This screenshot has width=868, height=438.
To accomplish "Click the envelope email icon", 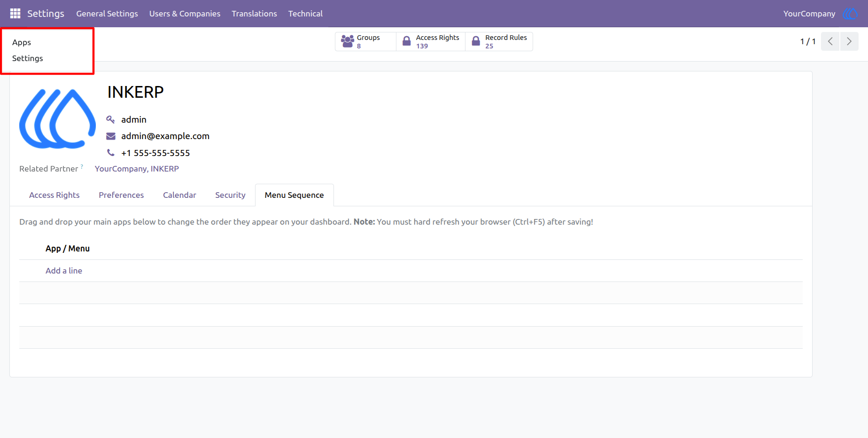I will 111,136.
